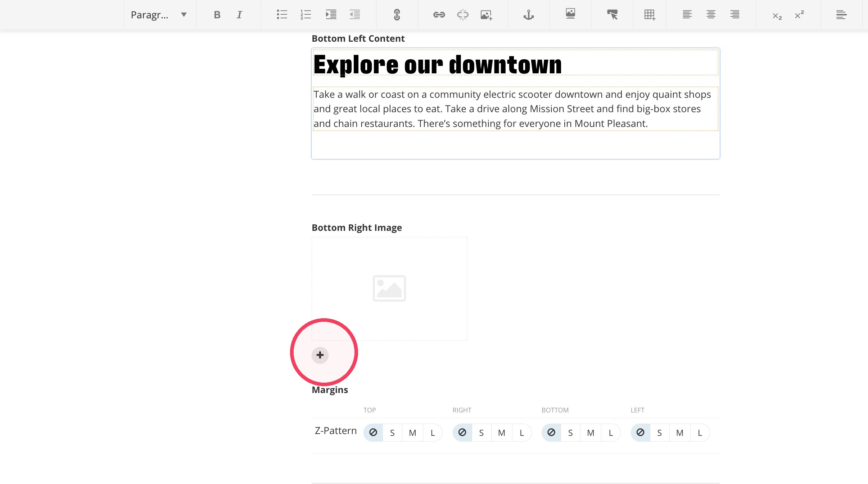Click the insert link icon
The height and width of the screenshot is (484, 868).
coord(439,15)
